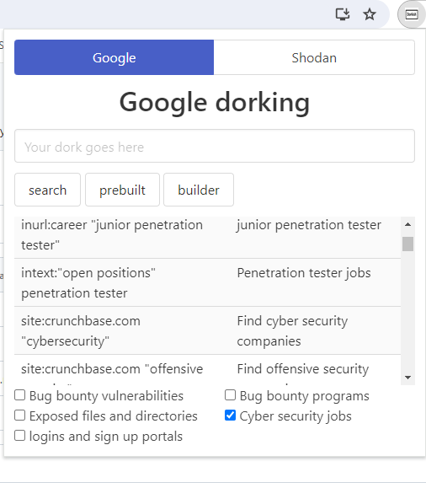Viewport: 426px width, 504px height.
Task: Enable logins and sign up portals checkbox
Action: pos(20,436)
